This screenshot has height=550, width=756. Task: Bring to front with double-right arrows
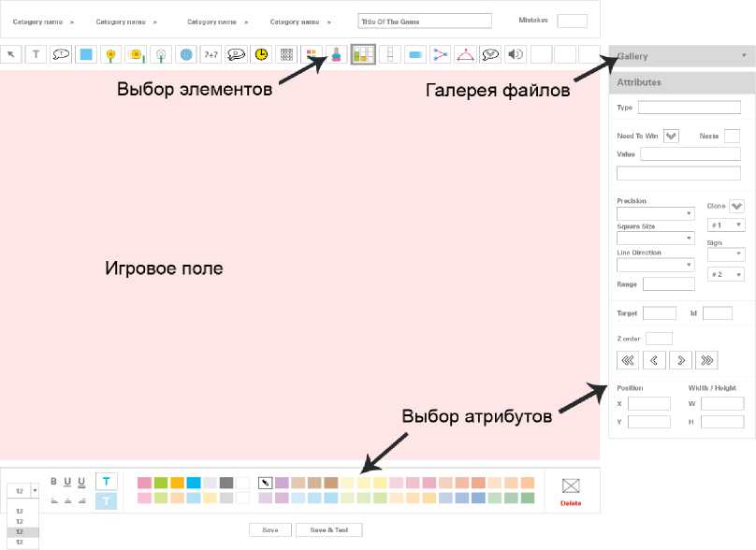(x=706, y=360)
